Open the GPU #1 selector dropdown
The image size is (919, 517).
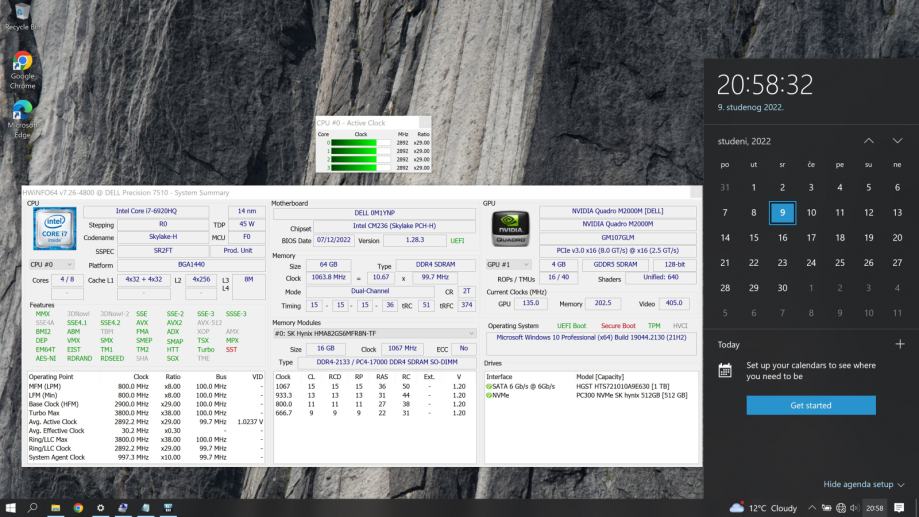(508, 264)
